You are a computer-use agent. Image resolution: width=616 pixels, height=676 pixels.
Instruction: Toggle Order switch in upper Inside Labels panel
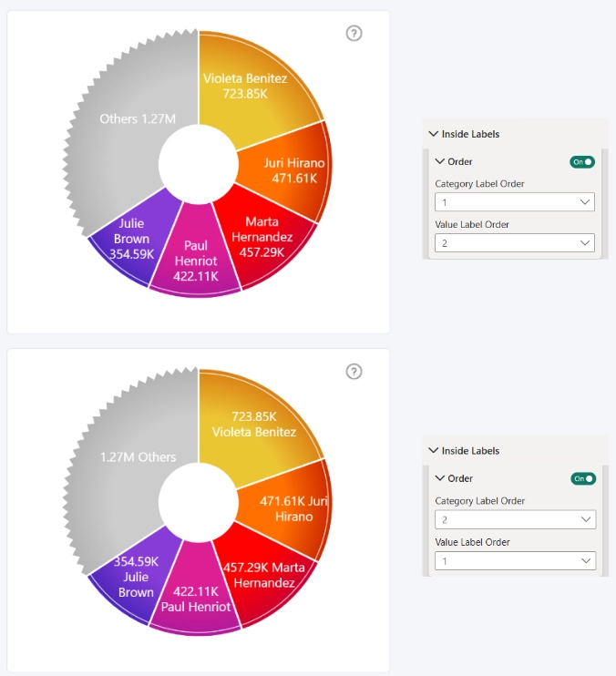coord(582,161)
